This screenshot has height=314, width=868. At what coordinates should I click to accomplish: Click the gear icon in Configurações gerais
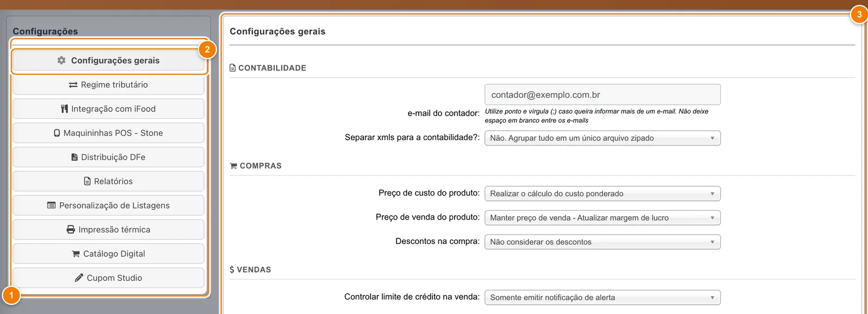coord(61,60)
